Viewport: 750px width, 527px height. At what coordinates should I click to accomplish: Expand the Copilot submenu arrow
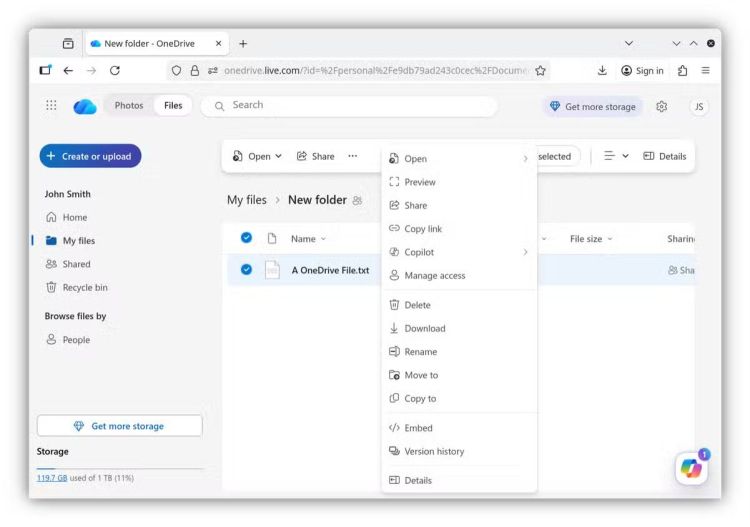(x=525, y=252)
